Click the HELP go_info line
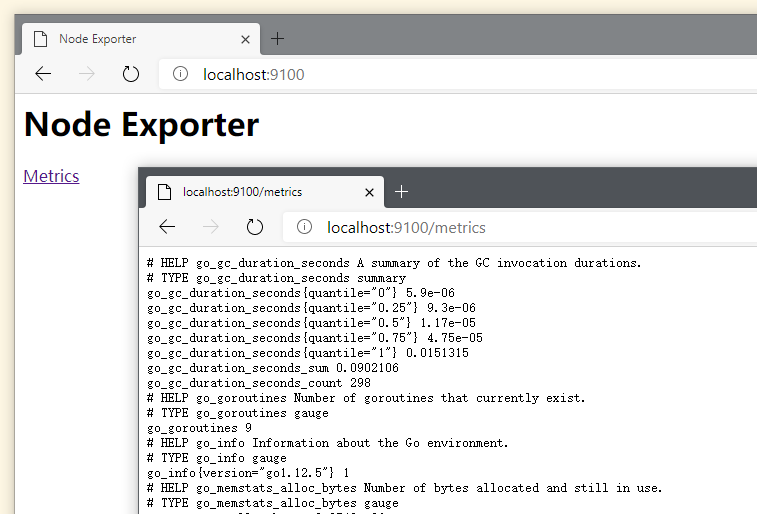 point(328,443)
